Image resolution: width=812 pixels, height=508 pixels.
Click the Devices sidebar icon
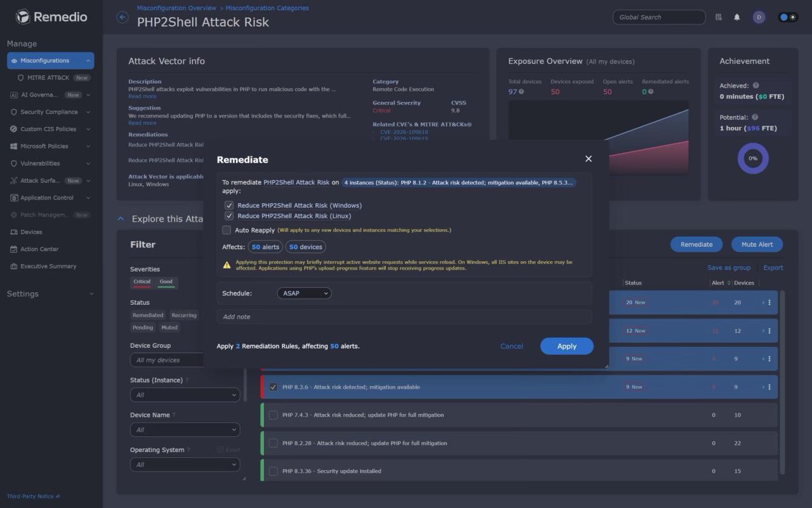point(14,232)
